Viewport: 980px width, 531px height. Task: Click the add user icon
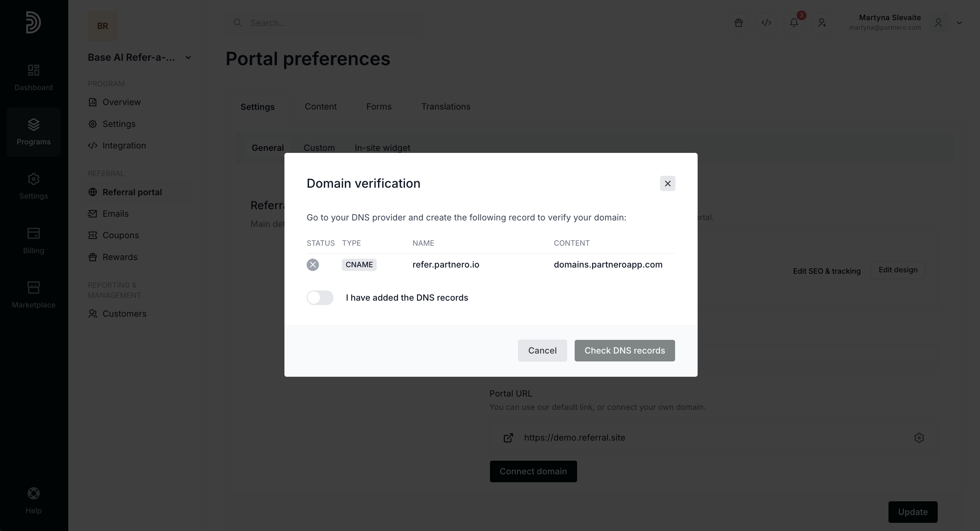click(x=822, y=23)
